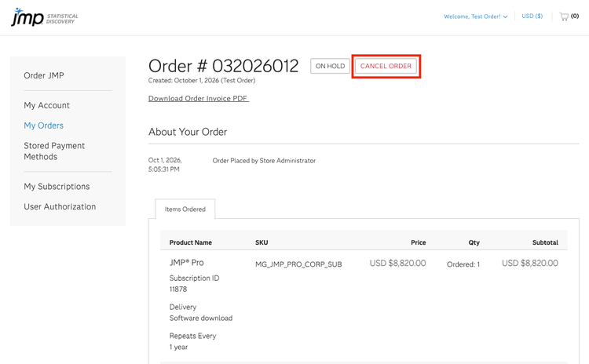The width and height of the screenshot is (589, 364).
Task: Download Order Invoice PDF link
Action: coord(199,98)
